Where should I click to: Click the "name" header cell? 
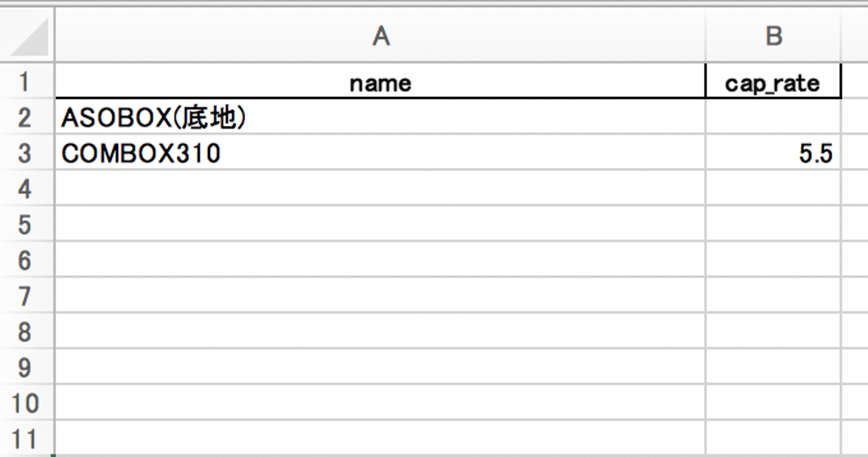(x=380, y=83)
